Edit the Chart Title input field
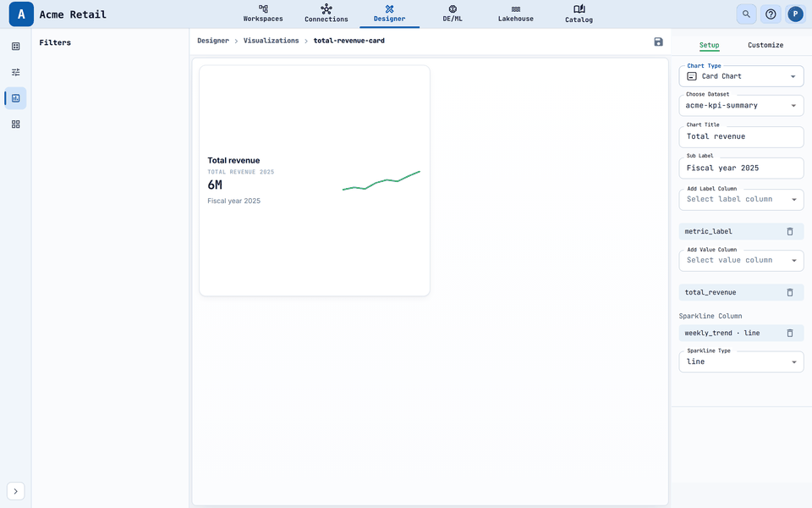 click(741, 137)
